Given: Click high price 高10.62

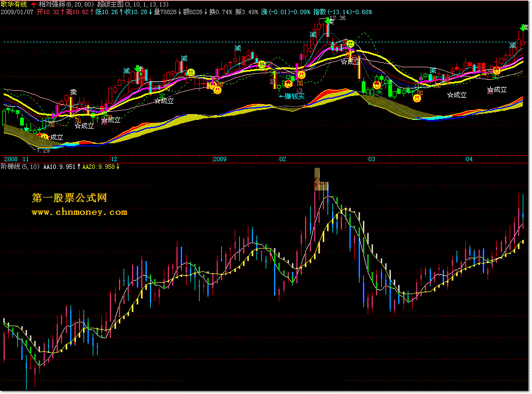Looking at the screenshot, I should click(78, 12).
